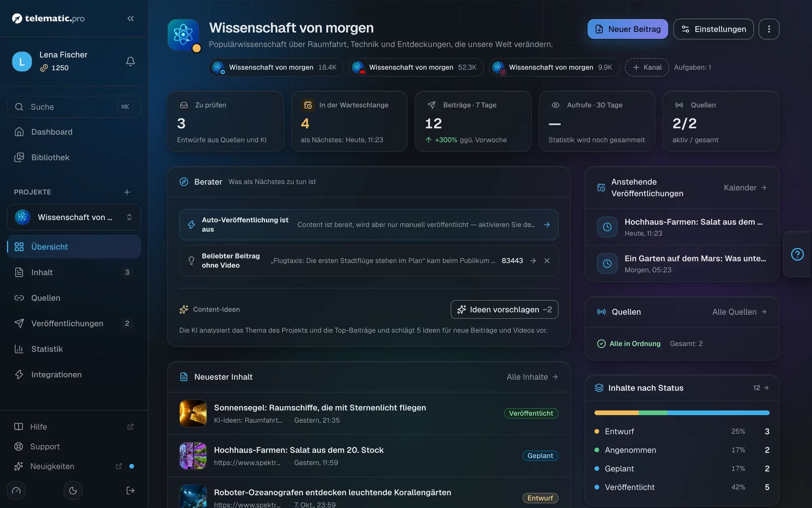Click the Inhalte nach Status layers icon
This screenshot has width=812, height=508.
point(599,388)
